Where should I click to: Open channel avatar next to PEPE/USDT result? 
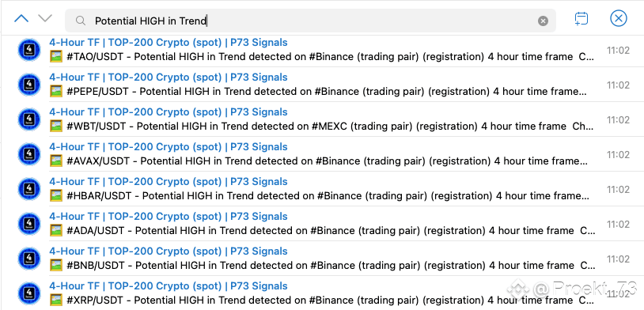click(29, 85)
